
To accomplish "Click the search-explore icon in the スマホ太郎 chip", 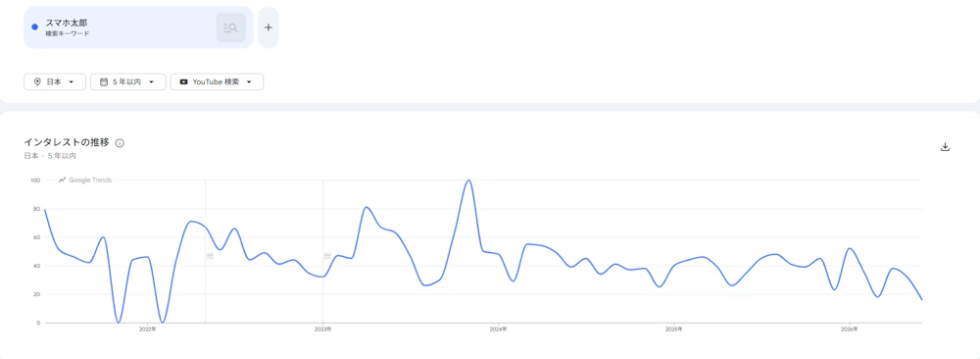I will click(230, 27).
